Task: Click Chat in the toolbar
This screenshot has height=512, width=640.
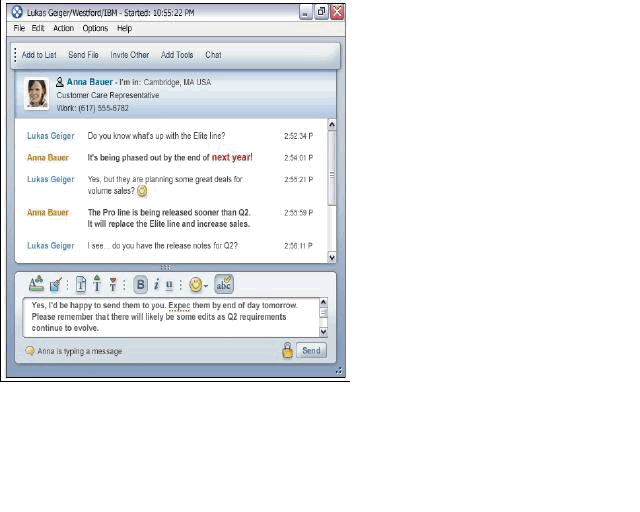Action: [213, 55]
